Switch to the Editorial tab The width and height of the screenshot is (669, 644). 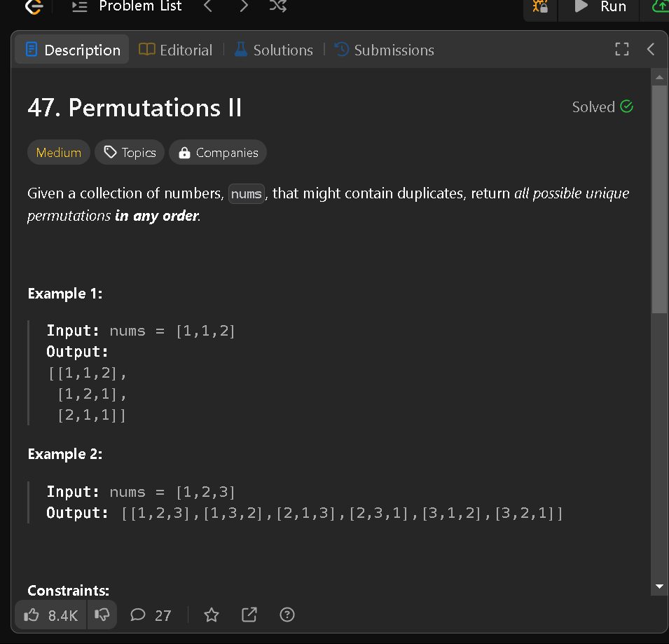[175, 50]
